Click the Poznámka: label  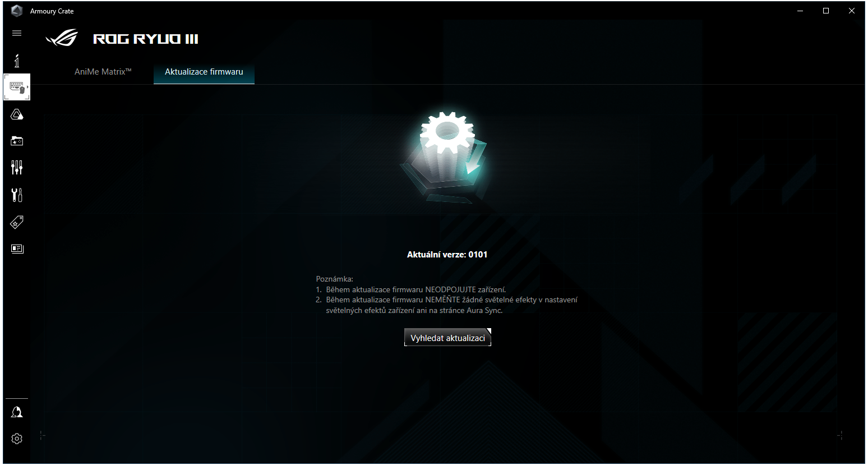pos(335,279)
